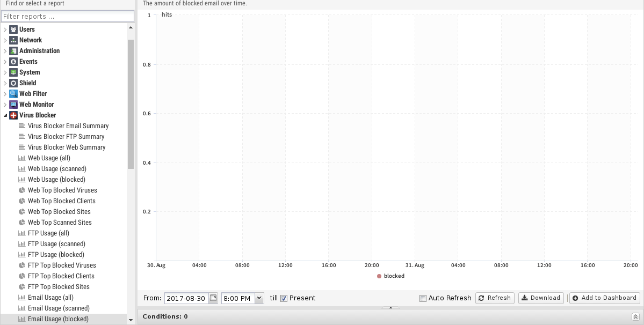Screen dimensions: 644x325
Task: Click the Web Top Blocked Sites pie icon
Action: (22, 212)
